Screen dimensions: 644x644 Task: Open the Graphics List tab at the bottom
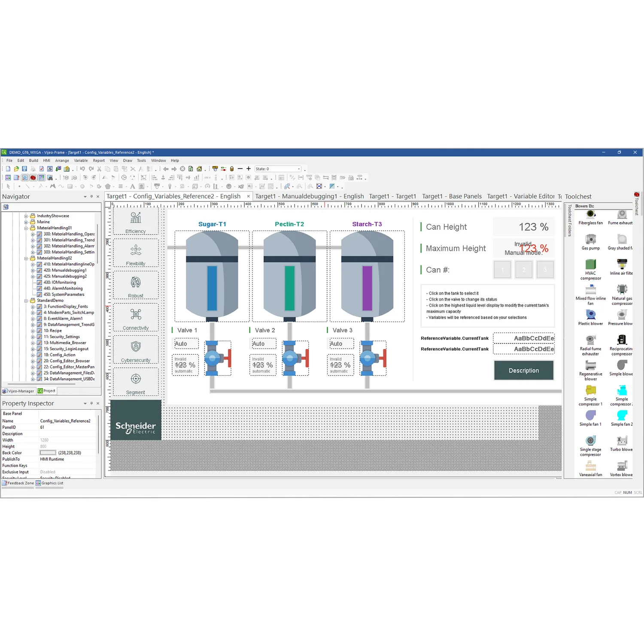(49, 483)
